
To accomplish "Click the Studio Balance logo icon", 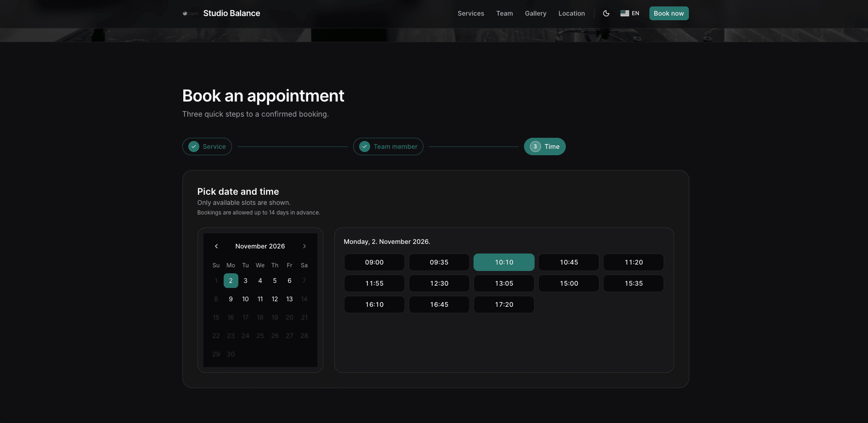I will click(190, 13).
